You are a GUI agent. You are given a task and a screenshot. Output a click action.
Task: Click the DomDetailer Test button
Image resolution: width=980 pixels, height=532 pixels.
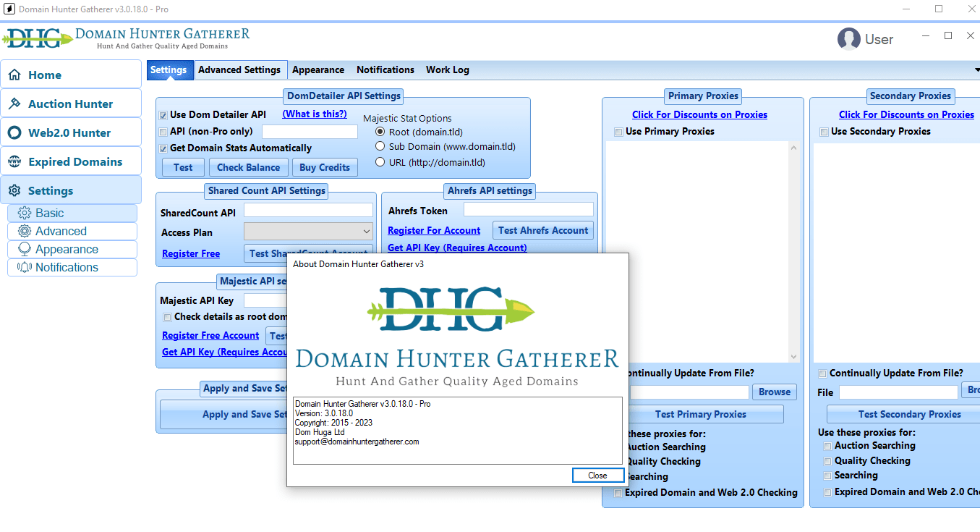(x=183, y=167)
